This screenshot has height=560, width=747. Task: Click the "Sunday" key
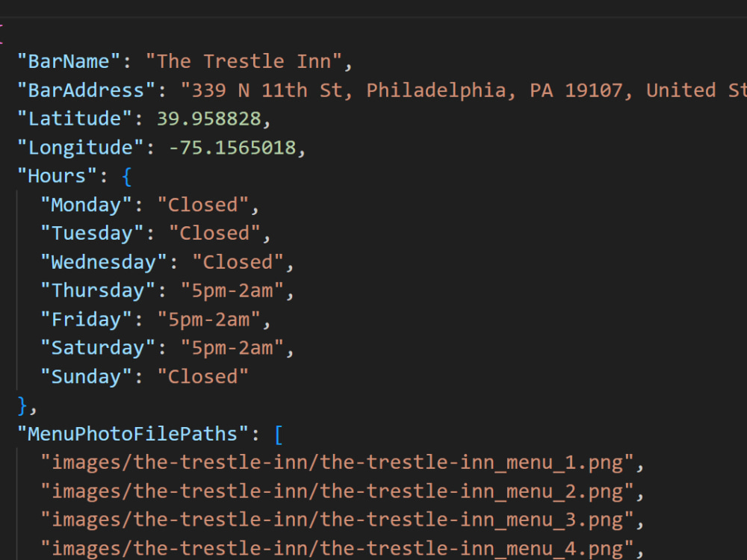pos(86,376)
